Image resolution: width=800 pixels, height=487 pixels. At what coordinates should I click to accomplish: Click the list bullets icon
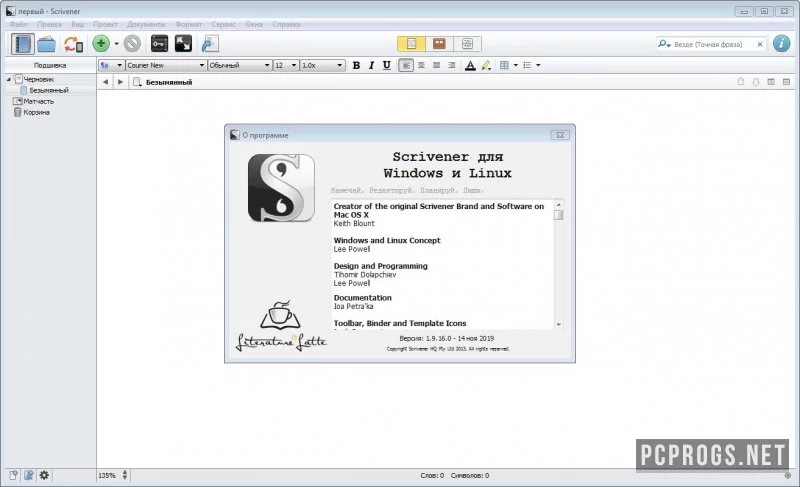click(x=527, y=65)
